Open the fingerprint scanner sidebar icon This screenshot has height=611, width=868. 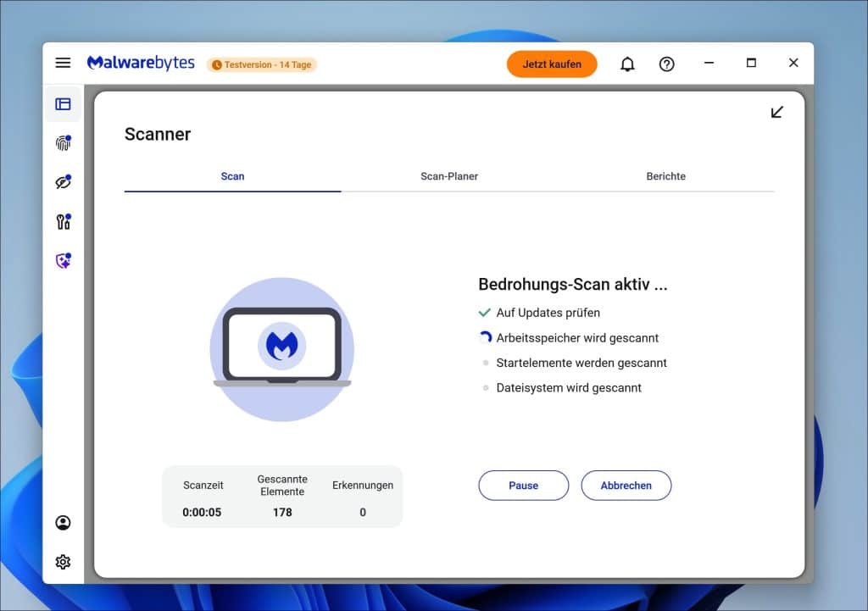pyautogui.click(x=63, y=143)
